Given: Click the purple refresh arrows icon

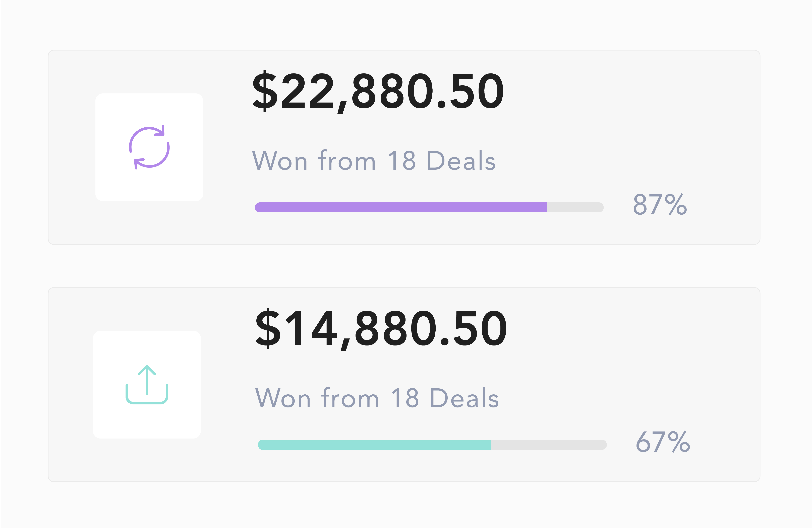Looking at the screenshot, I should click(x=149, y=147).
